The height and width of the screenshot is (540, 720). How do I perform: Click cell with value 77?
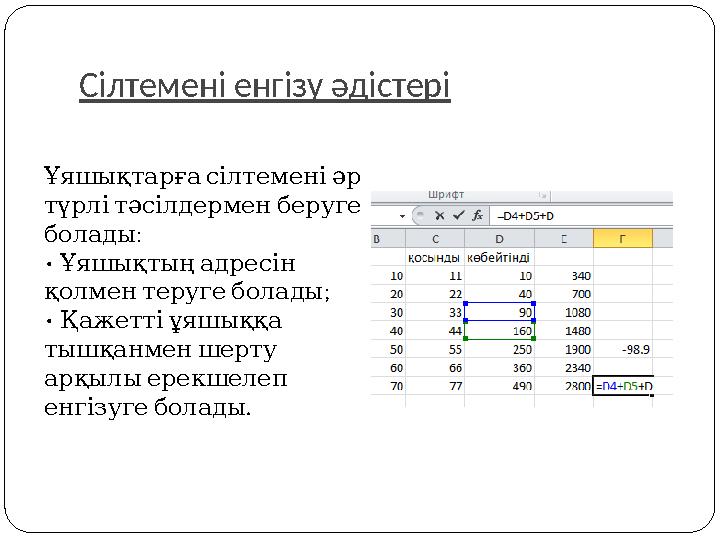coord(435,386)
